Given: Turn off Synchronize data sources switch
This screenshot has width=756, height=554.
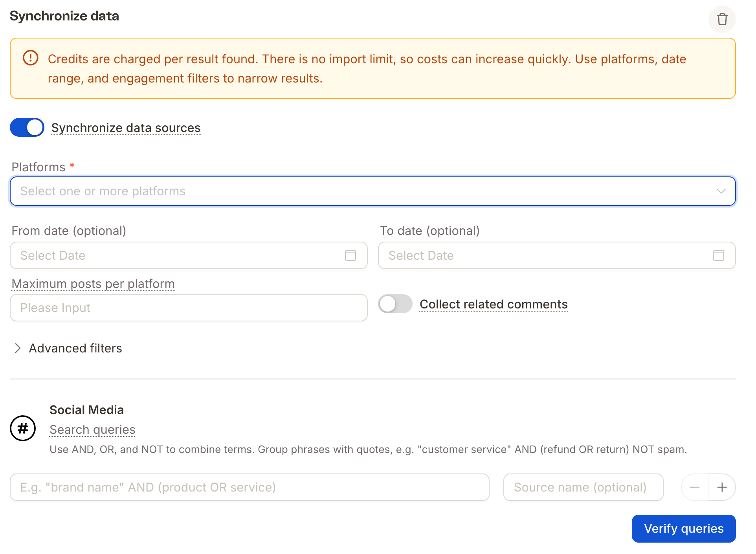Looking at the screenshot, I should 27,127.
